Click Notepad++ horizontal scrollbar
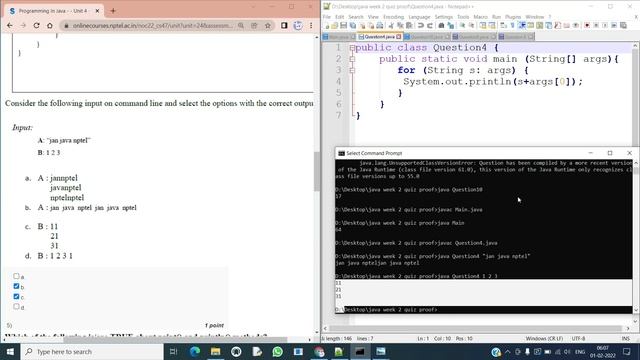This screenshot has width=640, height=360. pos(476,328)
